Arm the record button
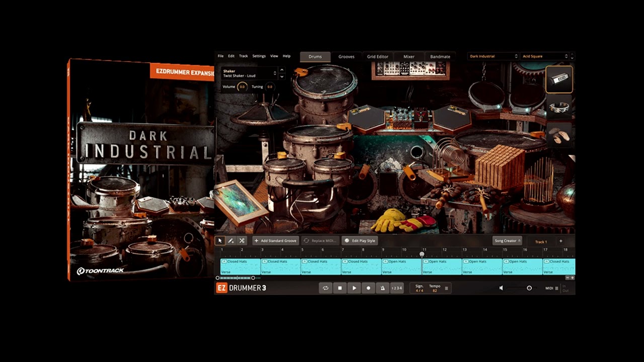The width and height of the screenshot is (644, 362). tap(368, 288)
